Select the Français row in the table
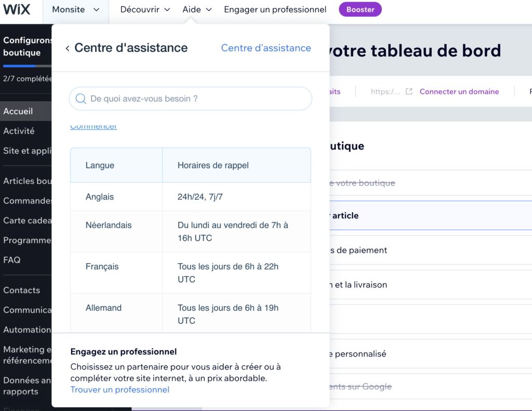The image size is (532, 411). (x=190, y=273)
